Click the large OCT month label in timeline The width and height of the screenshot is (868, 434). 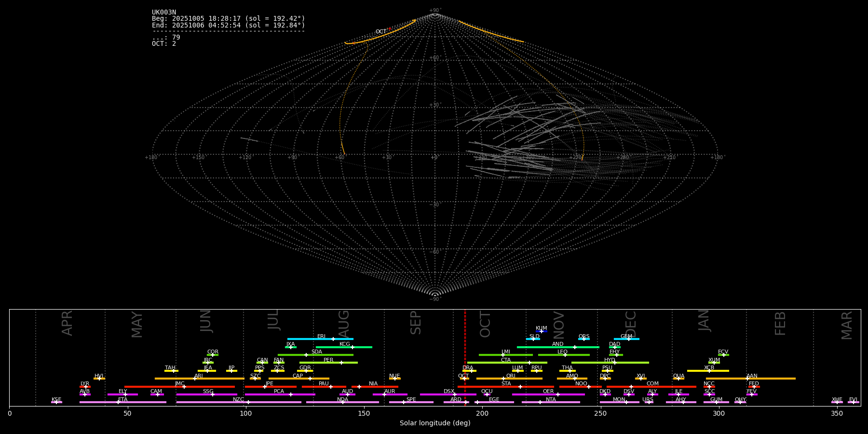pos(485,325)
